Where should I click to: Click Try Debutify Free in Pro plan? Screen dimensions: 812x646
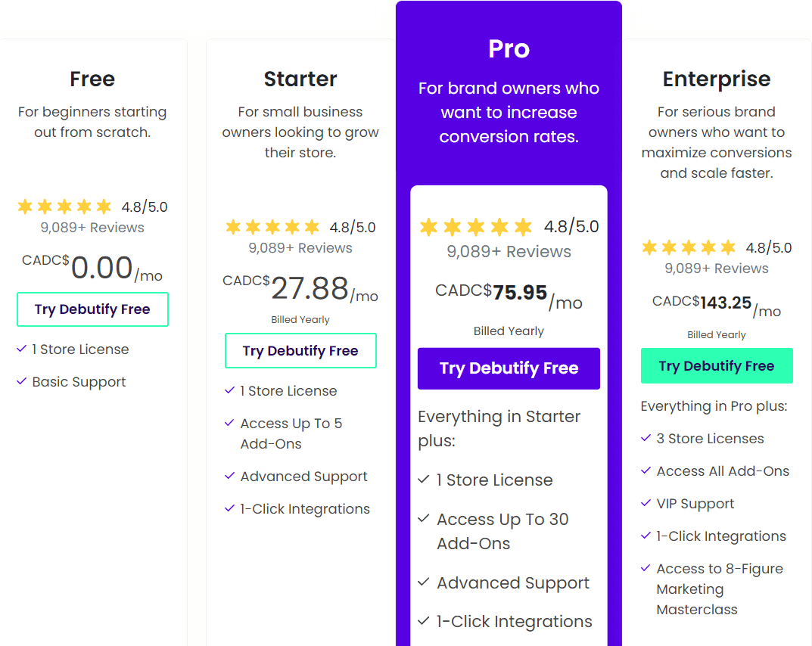(x=509, y=368)
